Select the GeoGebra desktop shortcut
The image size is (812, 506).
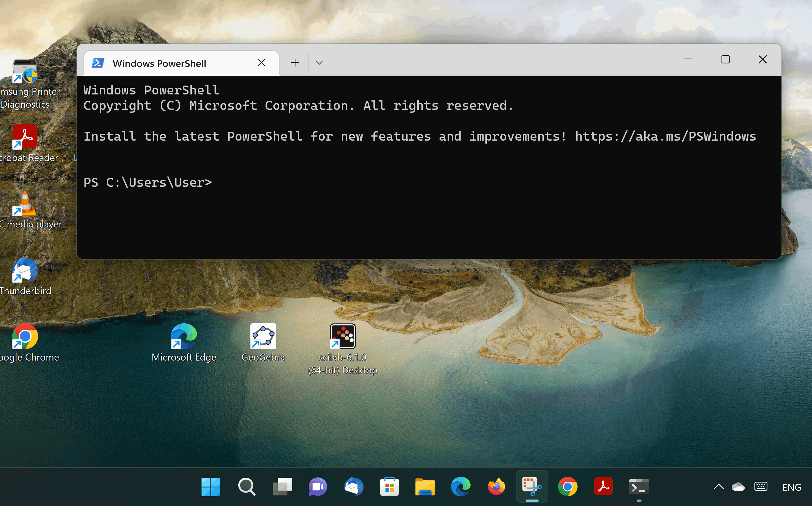click(x=263, y=343)
